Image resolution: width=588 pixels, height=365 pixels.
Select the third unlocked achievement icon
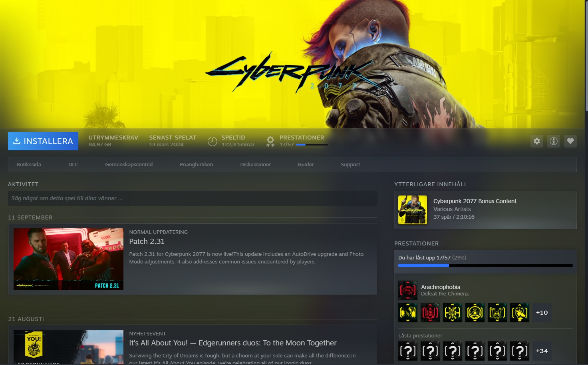click(453, 313)
